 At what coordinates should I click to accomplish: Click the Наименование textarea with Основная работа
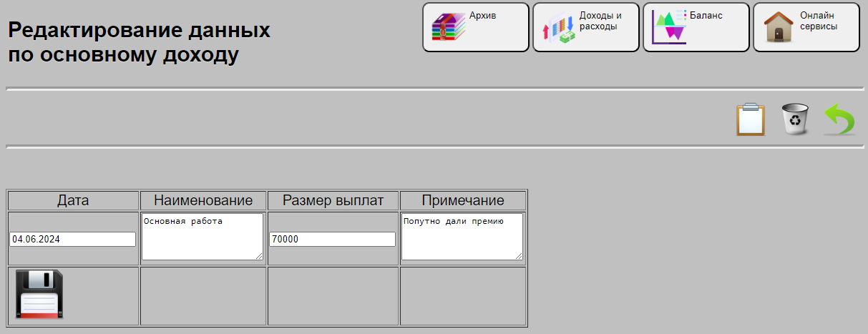click(x=203, y=237)
